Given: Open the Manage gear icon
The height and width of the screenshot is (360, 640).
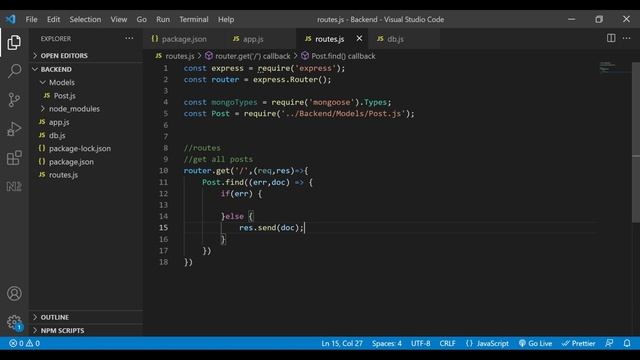Looking at the screenshot, I should 14,322.
